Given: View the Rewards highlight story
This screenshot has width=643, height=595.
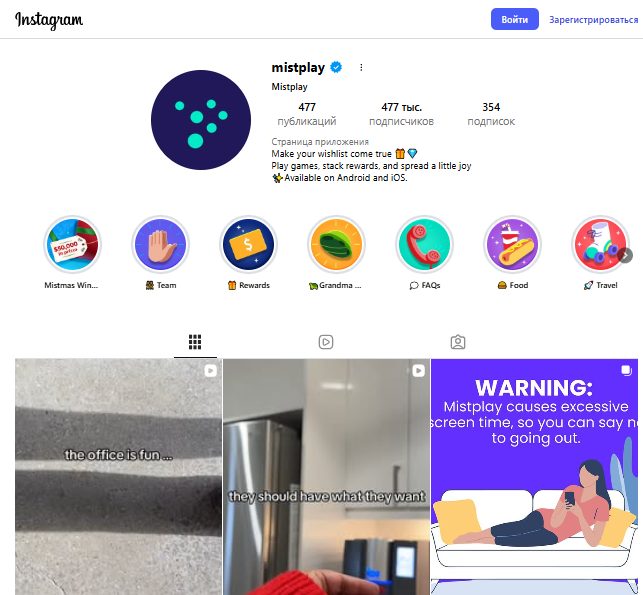Looking at the screenshot, I should click(249, 245).
